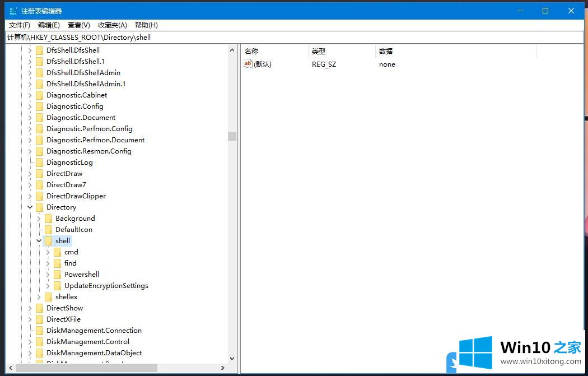This screenshot has height=376, width=588.
Task: Click the horizontal scroll-left arrow in tree pane
Action: [x=11, y=368]
